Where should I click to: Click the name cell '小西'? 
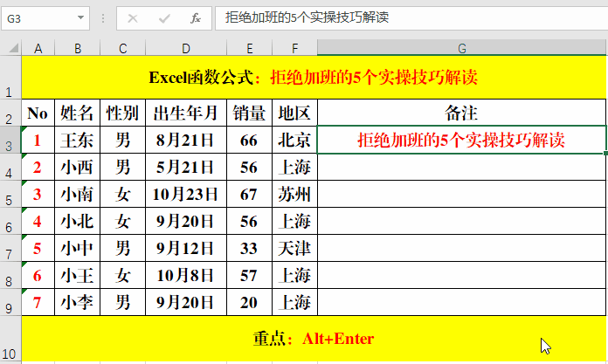pyautogui.click(x=78, y=167)
